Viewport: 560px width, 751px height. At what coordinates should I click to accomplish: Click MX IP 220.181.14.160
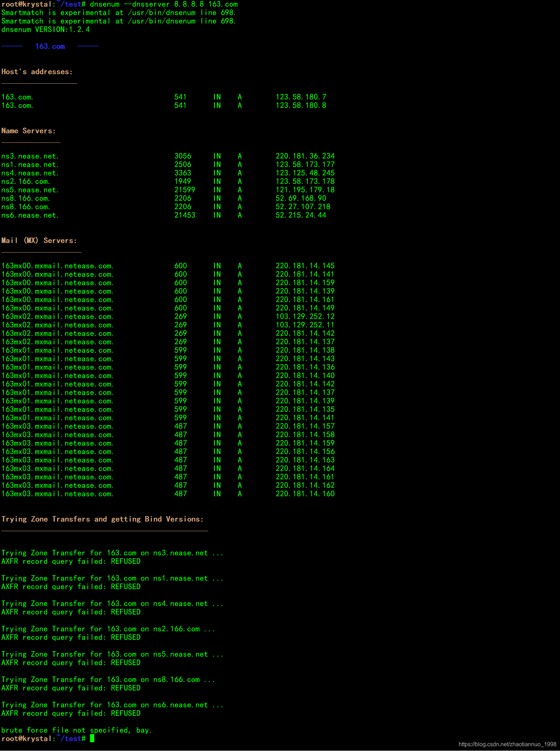305,494
